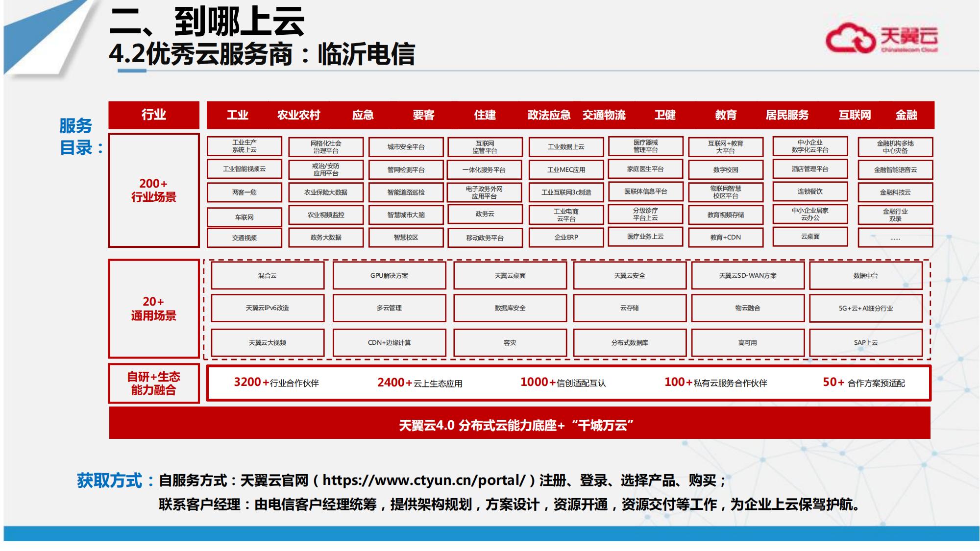This screenshot has width=980, height=551.
Task: Click the 金融智能语音云 box
Action: pyautogui.click(x=896, y=170)
